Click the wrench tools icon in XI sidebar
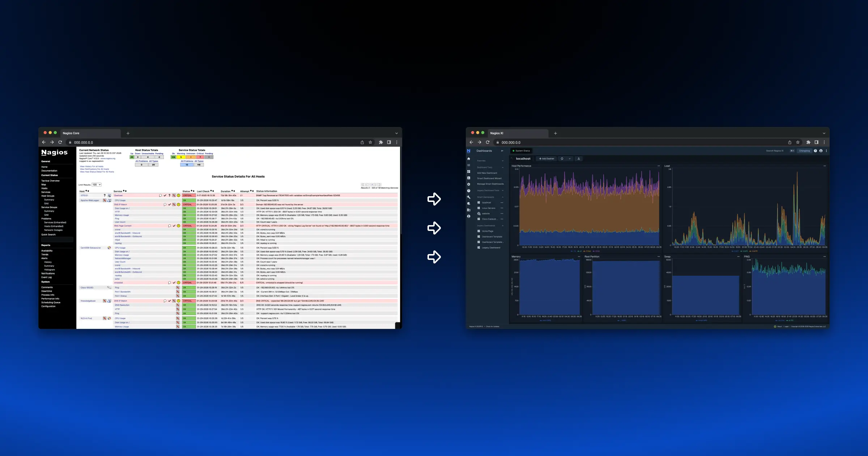Viewport: 868px width, 456px height. pos(469,197)
